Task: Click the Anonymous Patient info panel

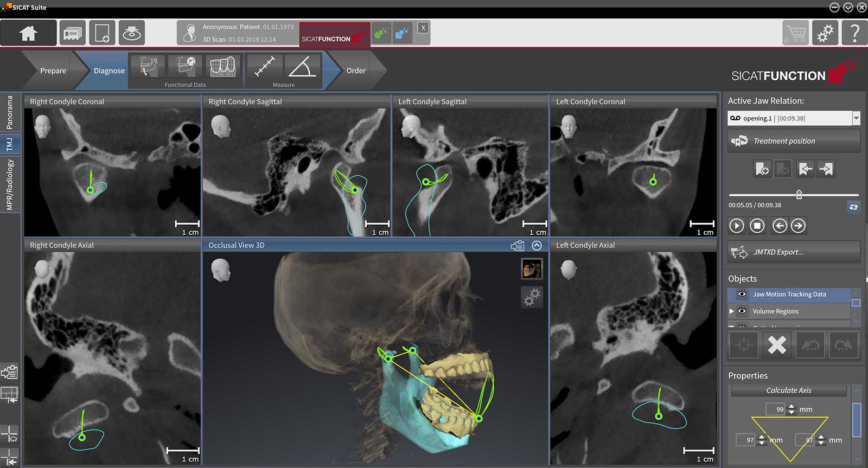Action: [x=238, y=33]
